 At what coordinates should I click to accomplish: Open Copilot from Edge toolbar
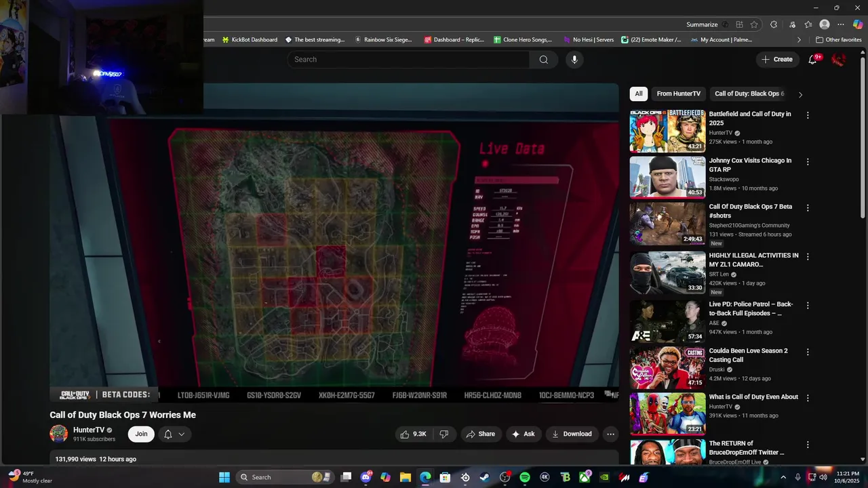(x=858, y=24)
